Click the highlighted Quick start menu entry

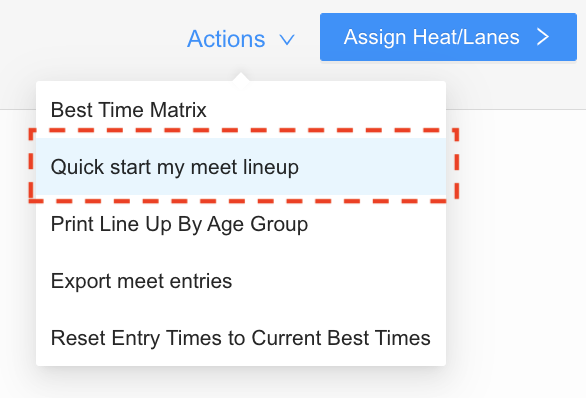click(241, 167)
